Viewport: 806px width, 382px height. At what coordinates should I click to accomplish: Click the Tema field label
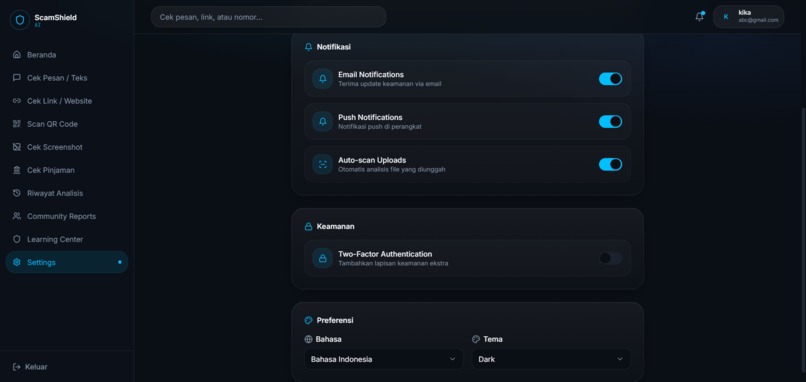click(493, 339)
